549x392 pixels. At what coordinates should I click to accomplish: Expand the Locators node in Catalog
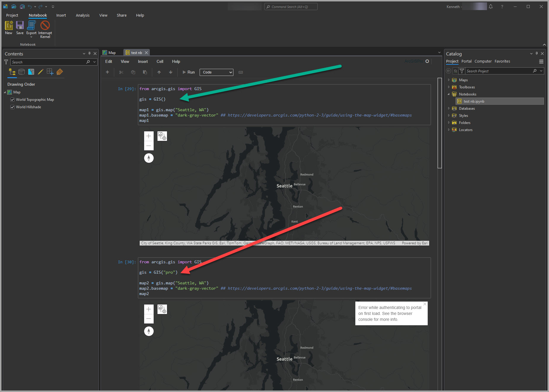click(x=449, y=130)
